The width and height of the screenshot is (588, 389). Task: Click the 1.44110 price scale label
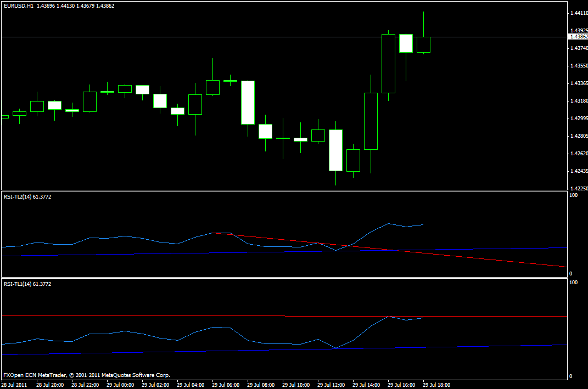(x=578, y=13)
